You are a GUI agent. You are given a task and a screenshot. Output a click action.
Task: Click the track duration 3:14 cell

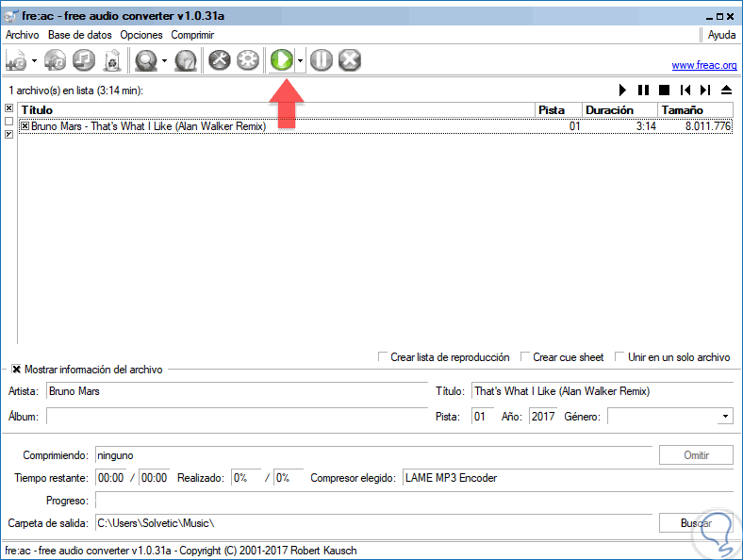646,126
